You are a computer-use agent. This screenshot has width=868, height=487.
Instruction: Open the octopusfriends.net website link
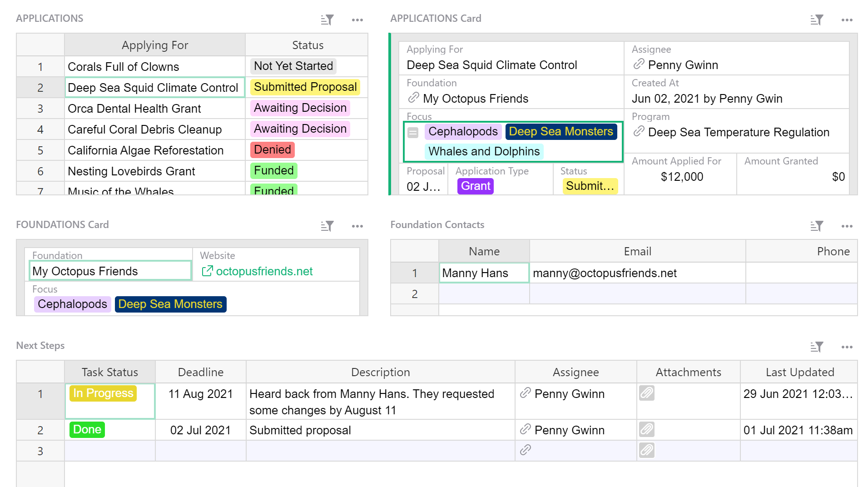coord(264,271)
